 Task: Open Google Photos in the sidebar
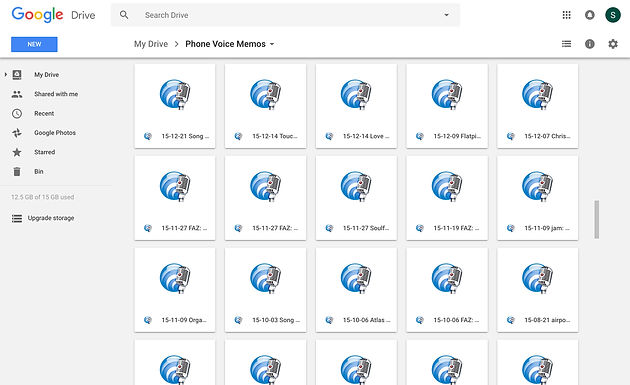(55, 133)
